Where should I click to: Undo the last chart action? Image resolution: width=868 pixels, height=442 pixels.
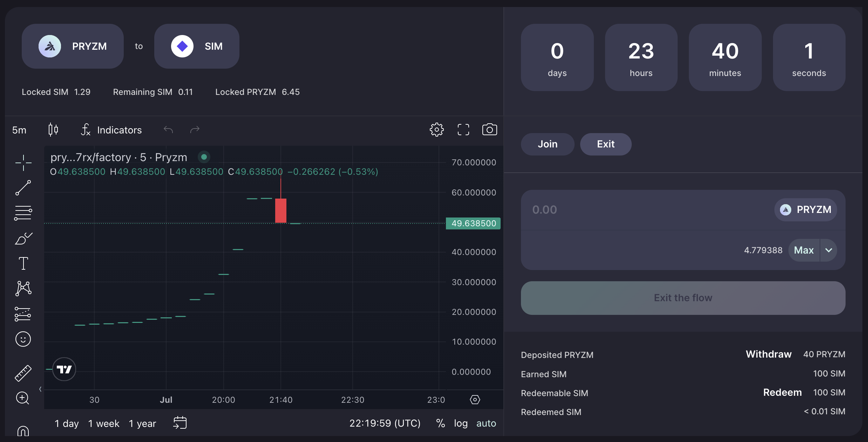(168, 130)
